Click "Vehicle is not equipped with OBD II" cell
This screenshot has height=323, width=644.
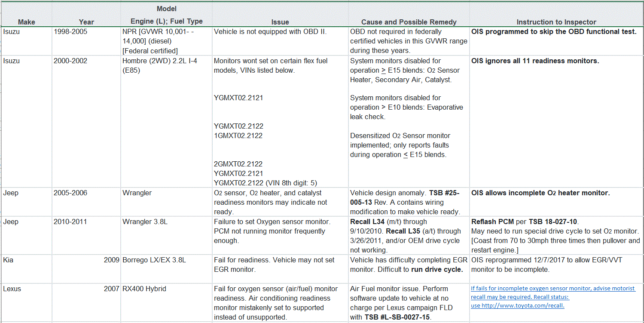(280, 41)
